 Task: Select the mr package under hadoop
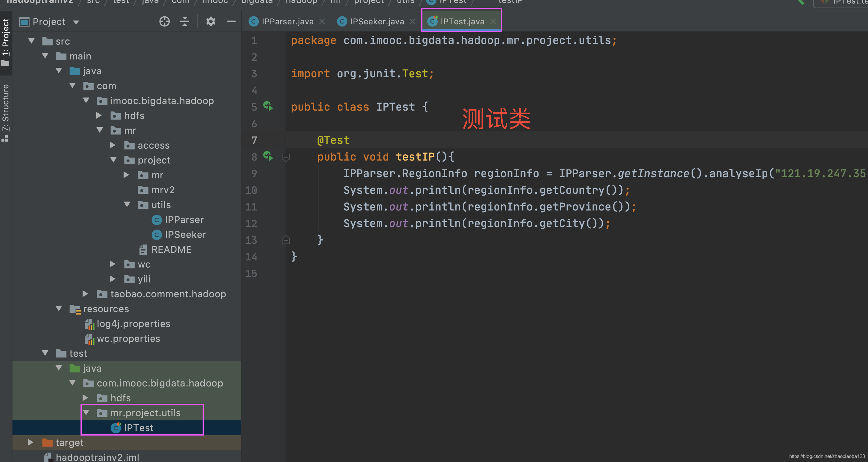(x=123, y=131)
